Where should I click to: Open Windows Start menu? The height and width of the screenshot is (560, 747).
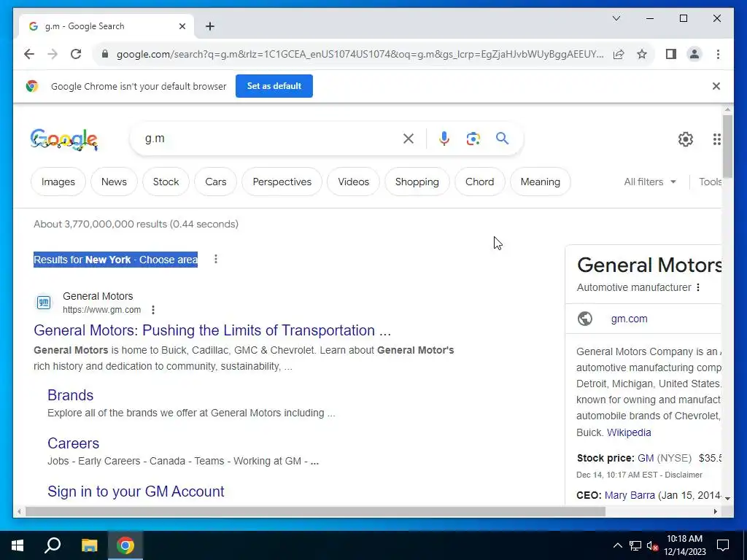[18, 545]
